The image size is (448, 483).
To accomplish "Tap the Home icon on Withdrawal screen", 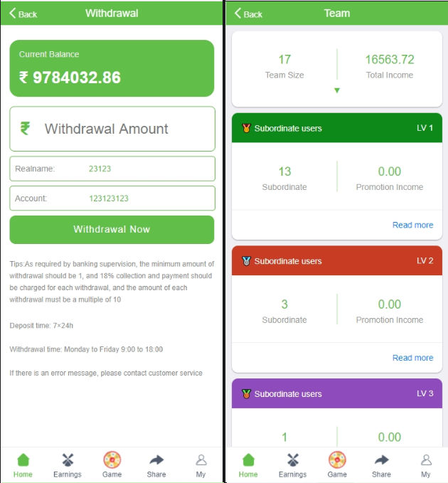I will tap(23, 460).
